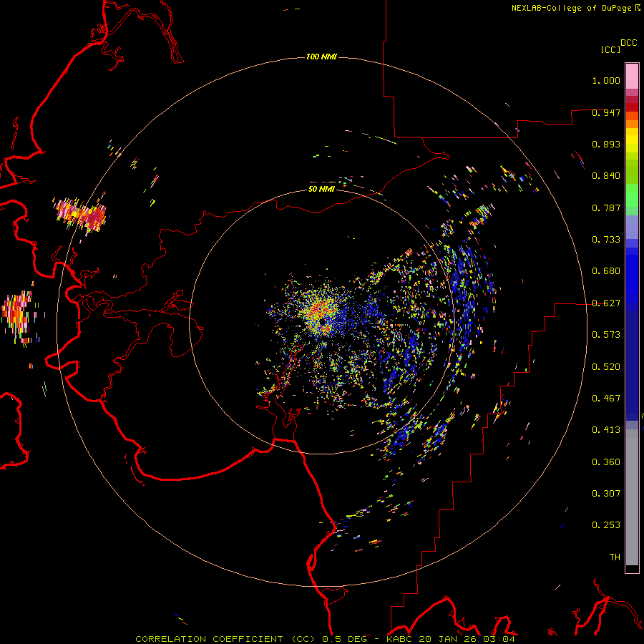
Task: Click the [CC] units label
Action: 610,49
